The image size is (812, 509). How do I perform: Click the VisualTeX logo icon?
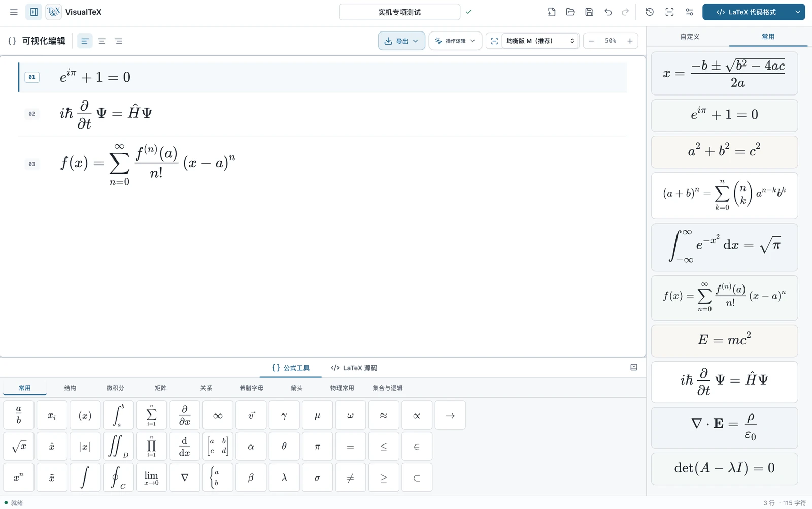(x=54, y=12)
